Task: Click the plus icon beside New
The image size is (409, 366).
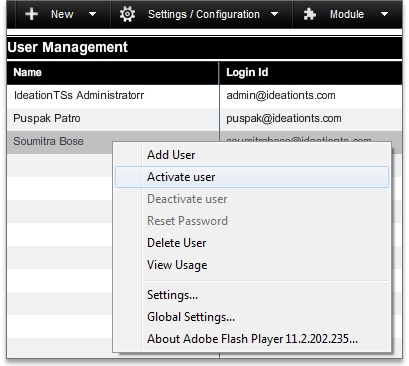Action: [31, 14]
